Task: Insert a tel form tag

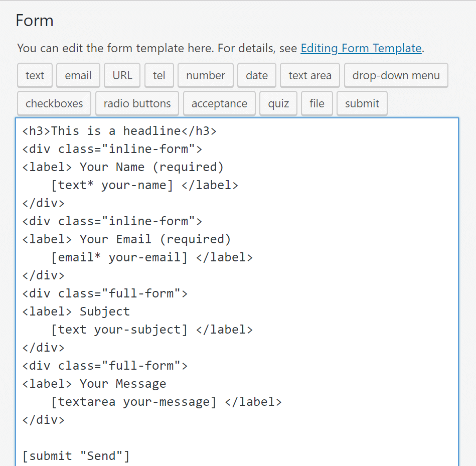Action: pyautogui.click(x=159, y=75)
